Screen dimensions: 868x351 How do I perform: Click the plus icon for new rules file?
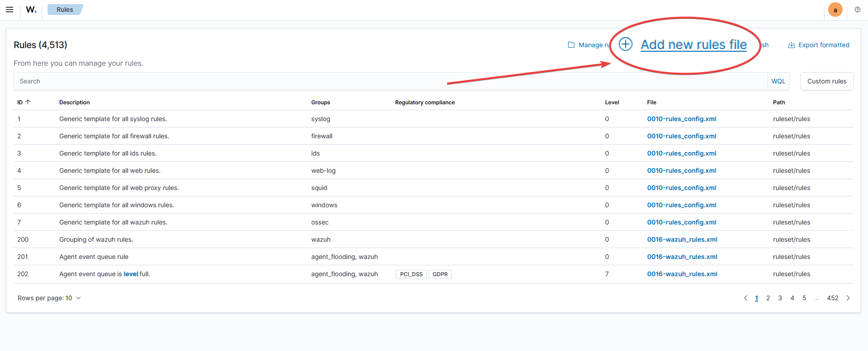point(626,44)
